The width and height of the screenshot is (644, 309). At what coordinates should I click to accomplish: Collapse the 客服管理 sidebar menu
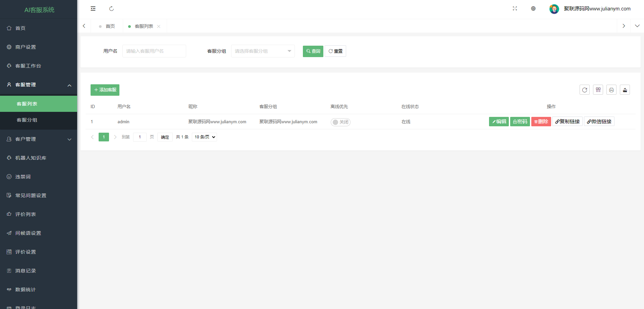pyautogui.click(x=39, y=85)
